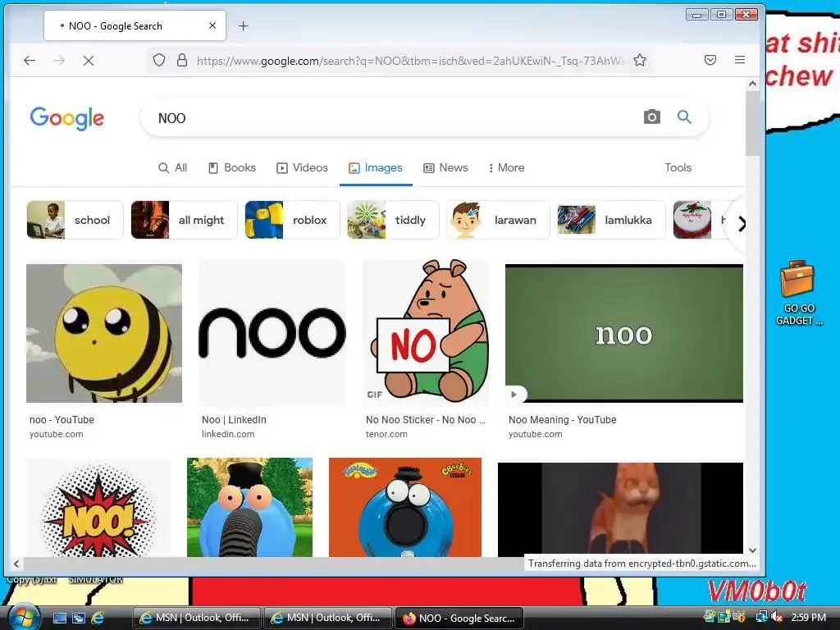Open the orange cat image result
The width and height of the screenshot is (840, 630).
(x=620, y=509)
